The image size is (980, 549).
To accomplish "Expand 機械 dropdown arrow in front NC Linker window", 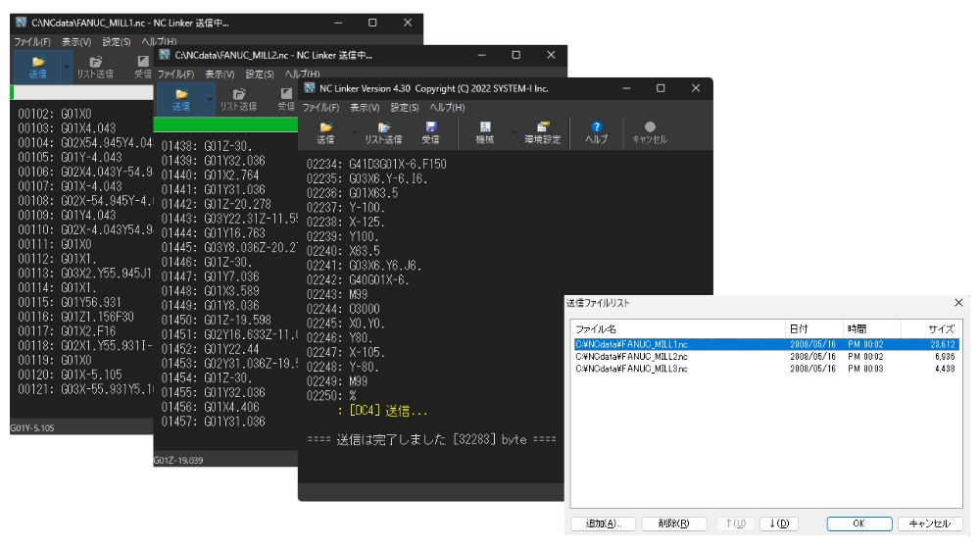I will [514, 132].
